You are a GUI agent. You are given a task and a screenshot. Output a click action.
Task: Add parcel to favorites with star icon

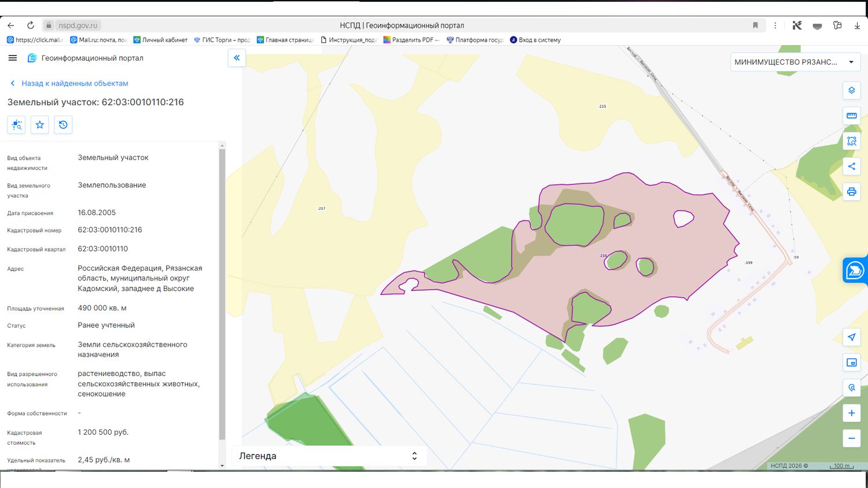click(x=40, y=125)
